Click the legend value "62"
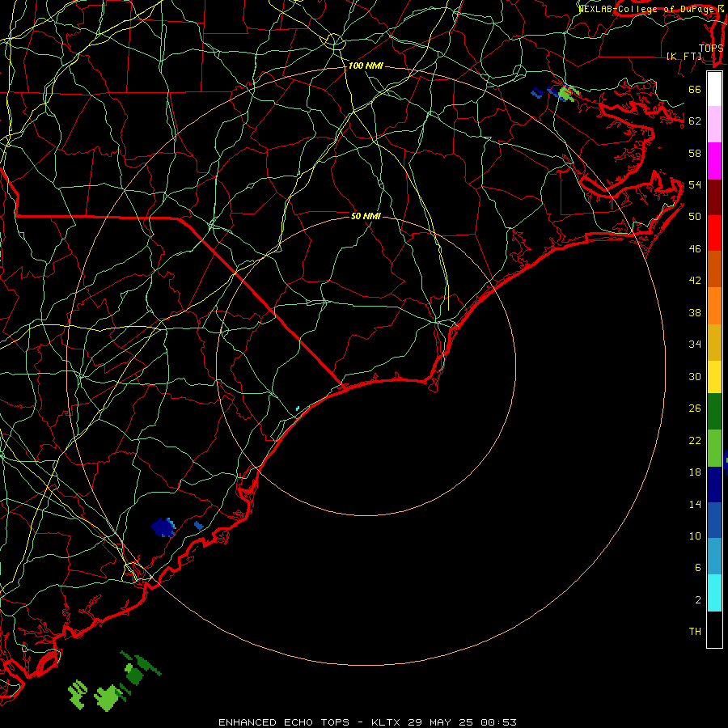Image resolution: width=728 pixels, height=728 pixels. tap(695, 121)
